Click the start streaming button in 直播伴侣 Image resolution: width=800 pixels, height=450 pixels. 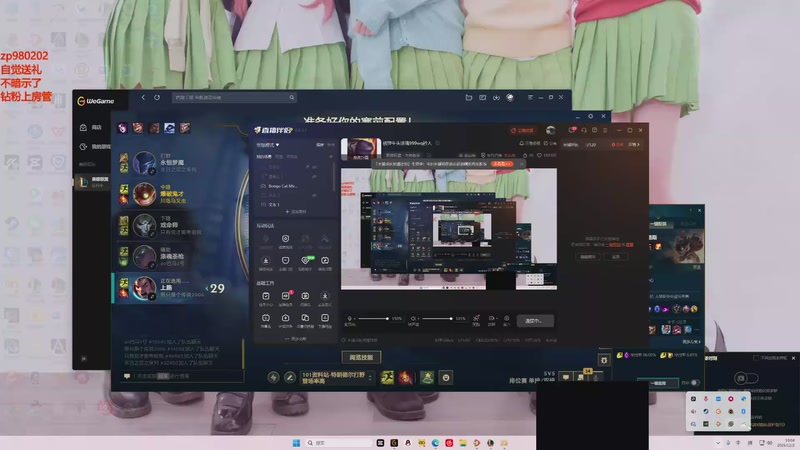[x=535, y=320]
